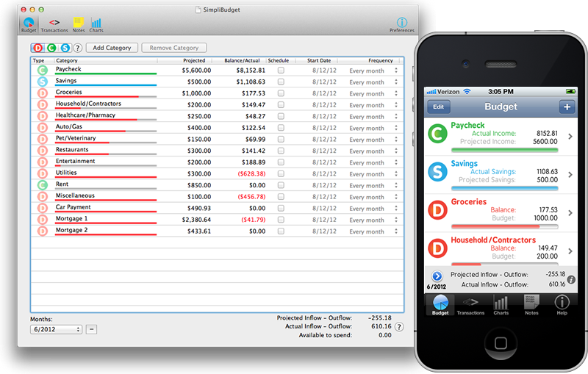Open the Transactions toolbar view
The width and height of the screenshot is (588, 374).
(54, 26)
